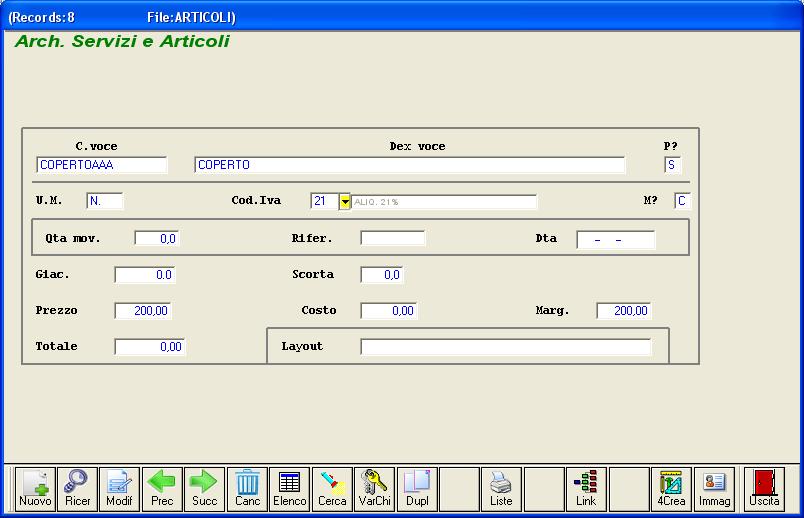Click the U.M. field with N.
The image size is (804, 518).
coord(105,201)
